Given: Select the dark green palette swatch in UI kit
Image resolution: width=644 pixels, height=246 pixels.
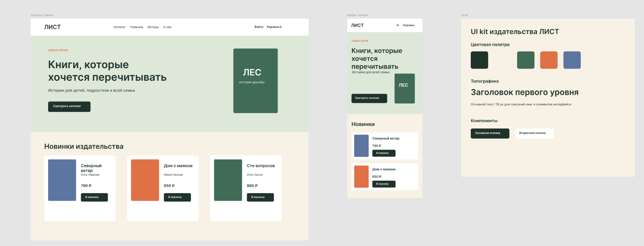Looking at the screenshot, I should [479, 60].
